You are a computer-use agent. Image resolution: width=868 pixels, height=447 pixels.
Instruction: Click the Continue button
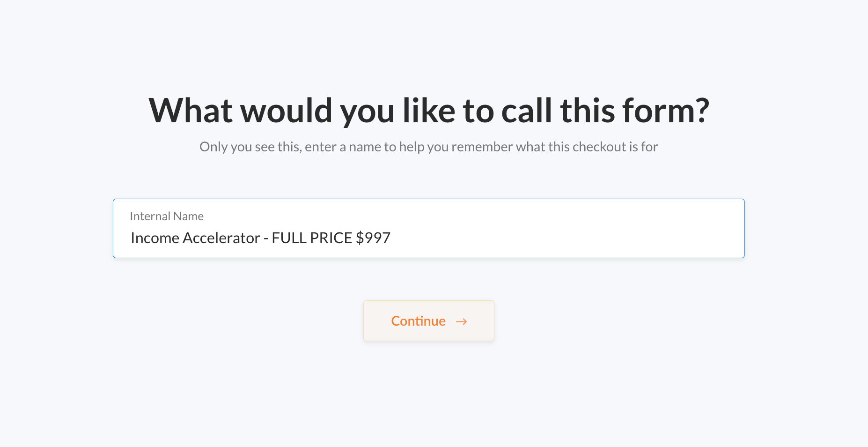429,320
